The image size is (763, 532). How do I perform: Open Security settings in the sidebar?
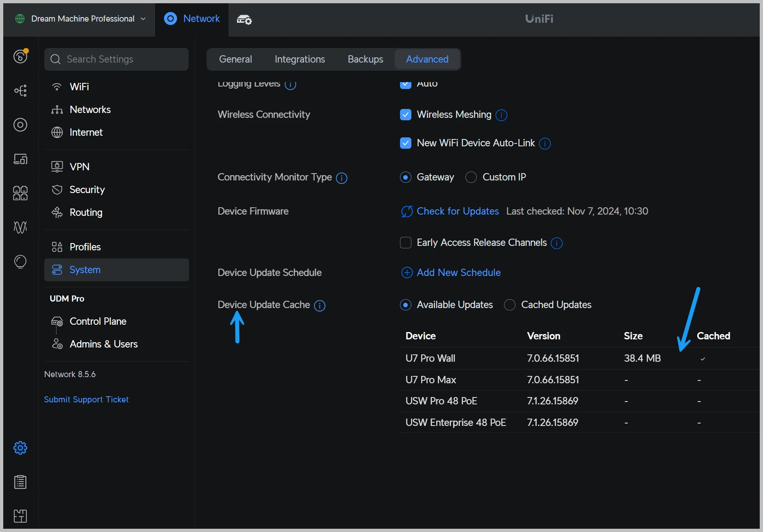click(116, 189)
